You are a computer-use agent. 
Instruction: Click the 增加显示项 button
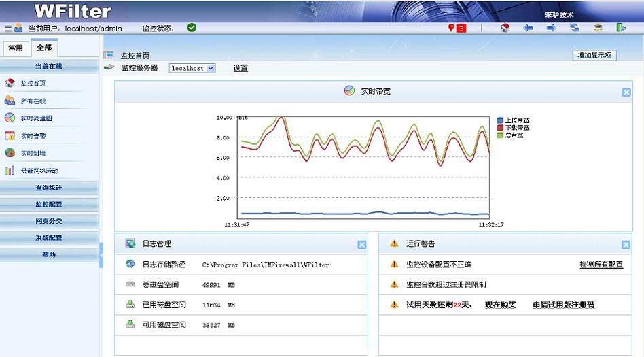594,55
